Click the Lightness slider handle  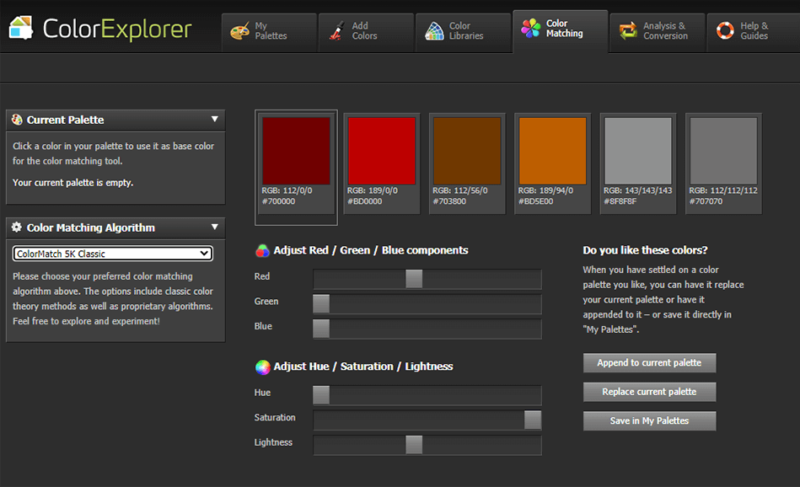414,445
